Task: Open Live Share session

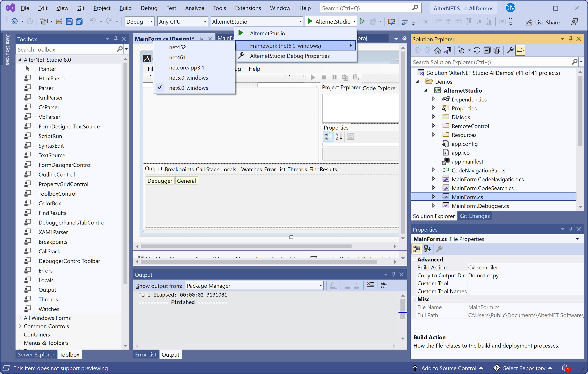Action: [543, 22]
